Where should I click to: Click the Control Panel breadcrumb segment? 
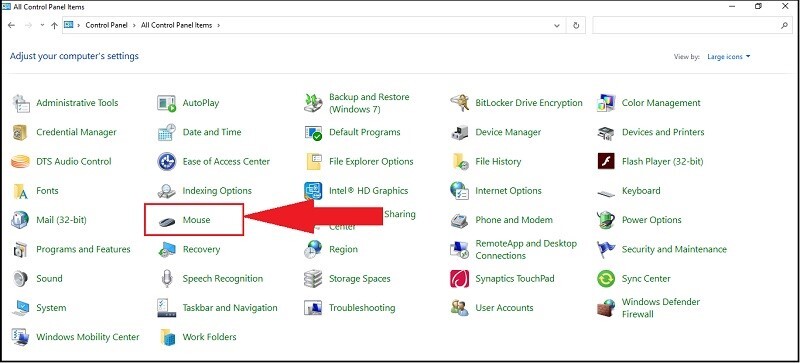point(107,25)
